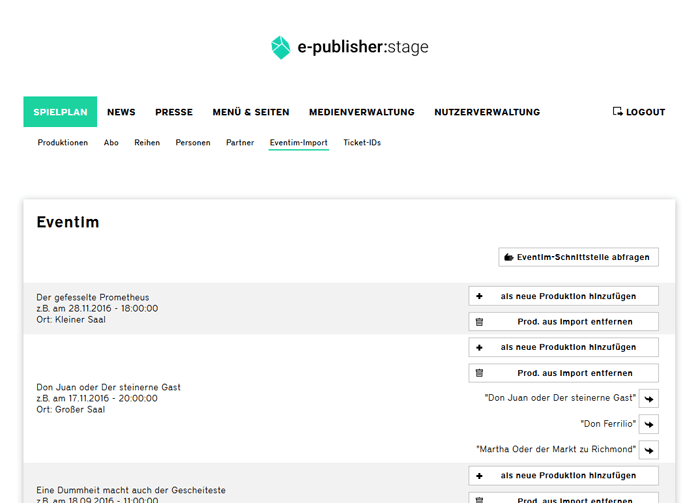Open MENÜ & SEITEN

[x=251, y=112]
